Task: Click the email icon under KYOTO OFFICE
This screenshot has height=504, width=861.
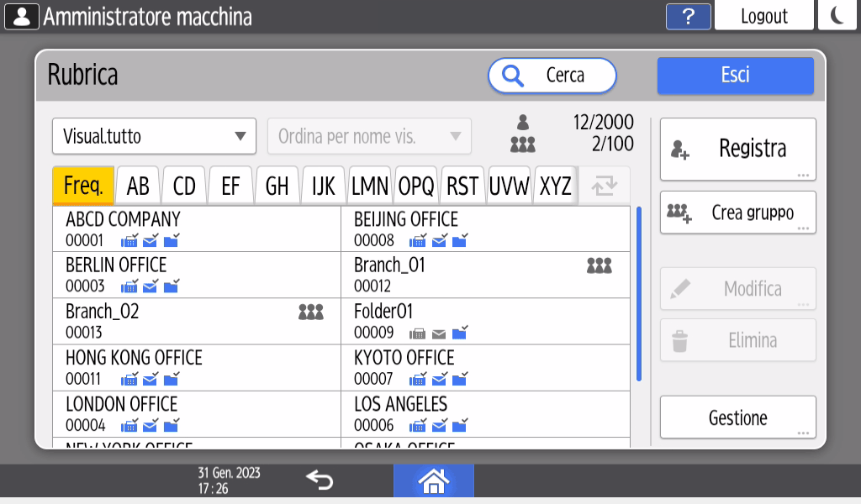Action: (x=439, y=379)
